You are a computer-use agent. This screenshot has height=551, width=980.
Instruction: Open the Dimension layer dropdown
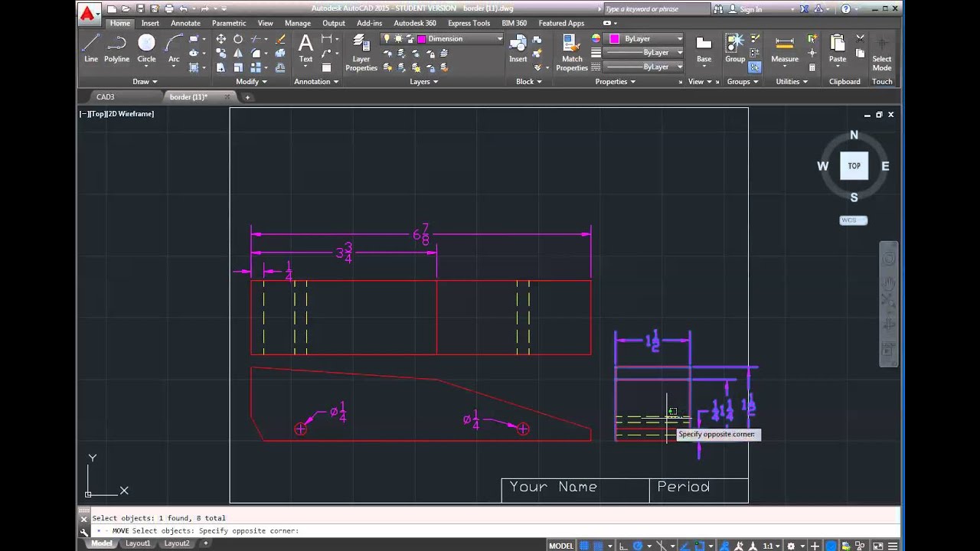click(x=500, y=39)
